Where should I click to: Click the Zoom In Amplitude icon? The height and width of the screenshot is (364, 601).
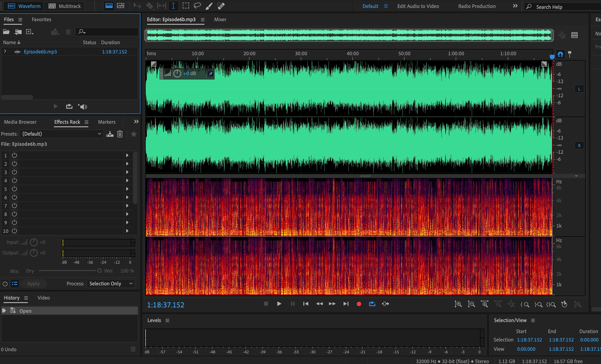coord(458,304)
